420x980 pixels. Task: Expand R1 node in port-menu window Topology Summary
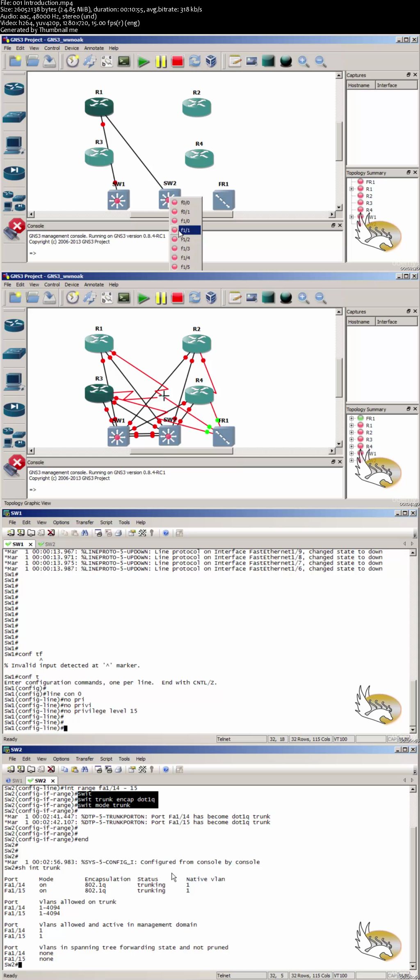pos(352,189)
